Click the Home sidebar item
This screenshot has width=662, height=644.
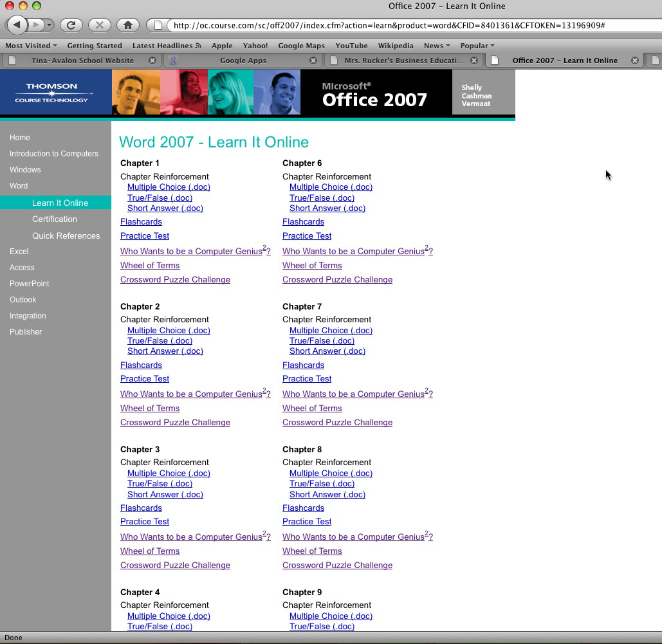coord(20,138)
